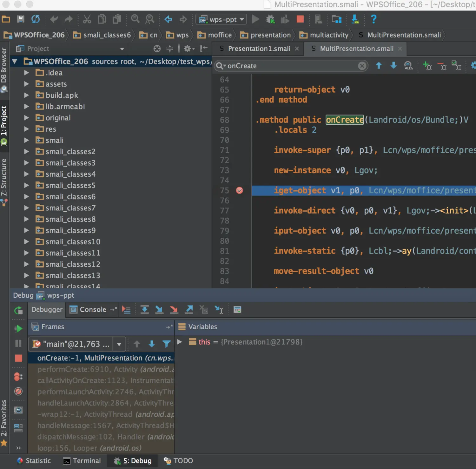This screenshot has width=476, height=469.
Task: Open the Project view dropdown
Action: pyautogui.click(x=122, y=49)
